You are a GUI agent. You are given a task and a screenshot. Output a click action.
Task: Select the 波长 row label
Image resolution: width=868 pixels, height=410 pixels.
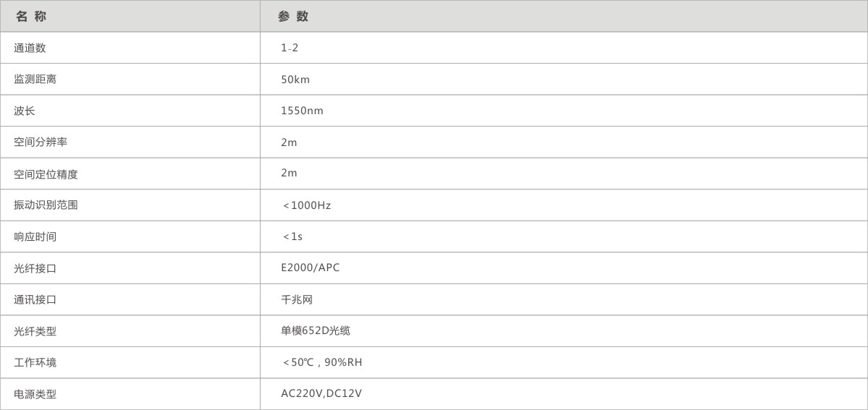[x=25, y=111]
